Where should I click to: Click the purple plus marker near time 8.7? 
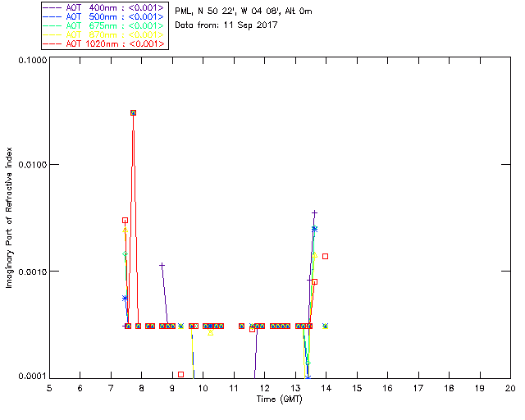pos(162,266)
